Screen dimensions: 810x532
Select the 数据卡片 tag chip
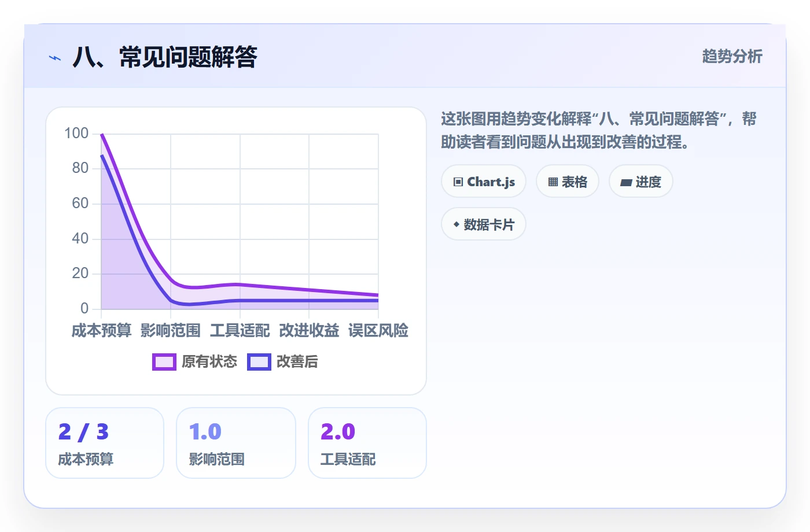pos(484,224)
